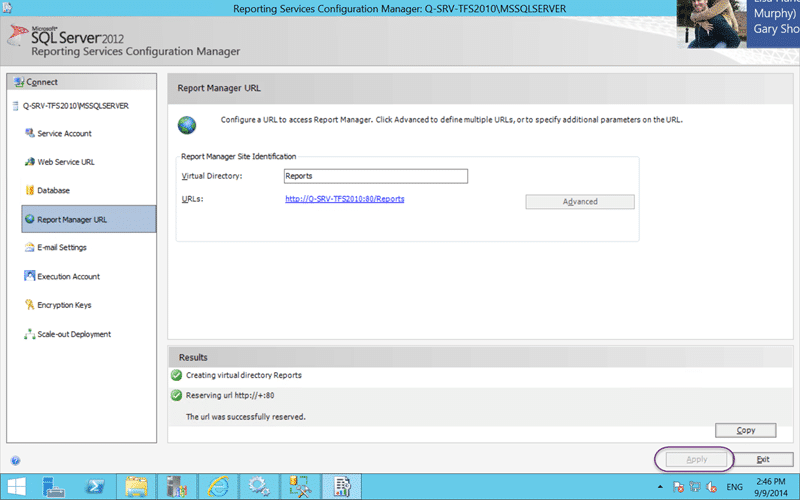This screenshot has height=500, width=800.
Task: Open the Windows Start button
Action: [16, 486]
